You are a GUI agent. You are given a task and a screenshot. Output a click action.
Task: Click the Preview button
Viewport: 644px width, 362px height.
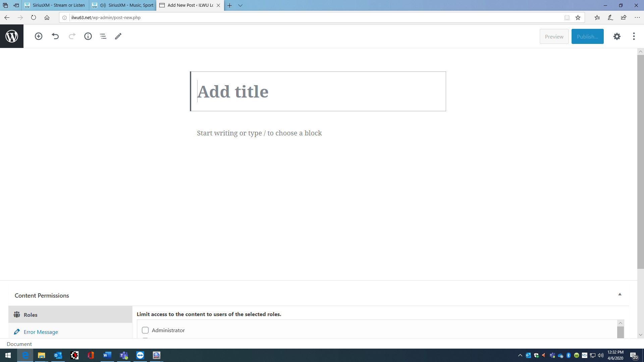pos(554,37)
